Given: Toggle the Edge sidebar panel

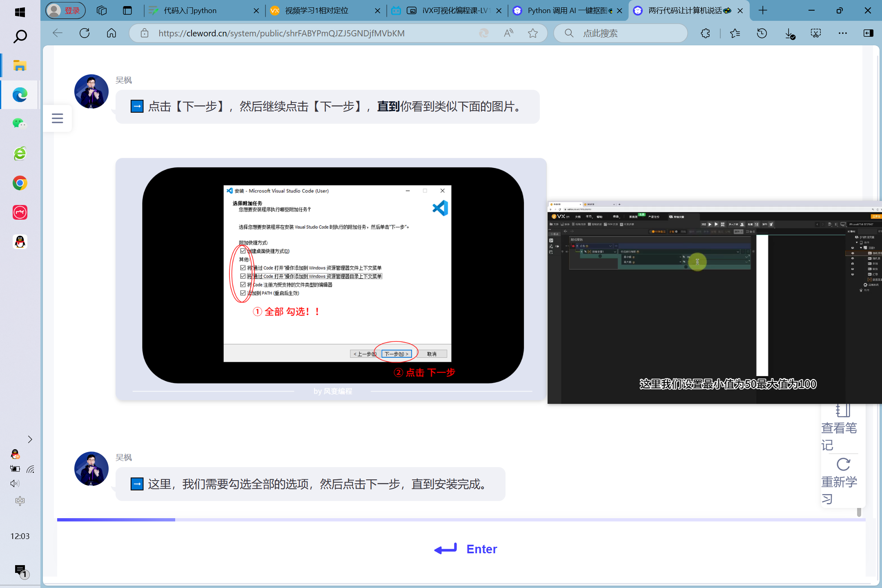Looking at the screenshot, I should [869, 33].
